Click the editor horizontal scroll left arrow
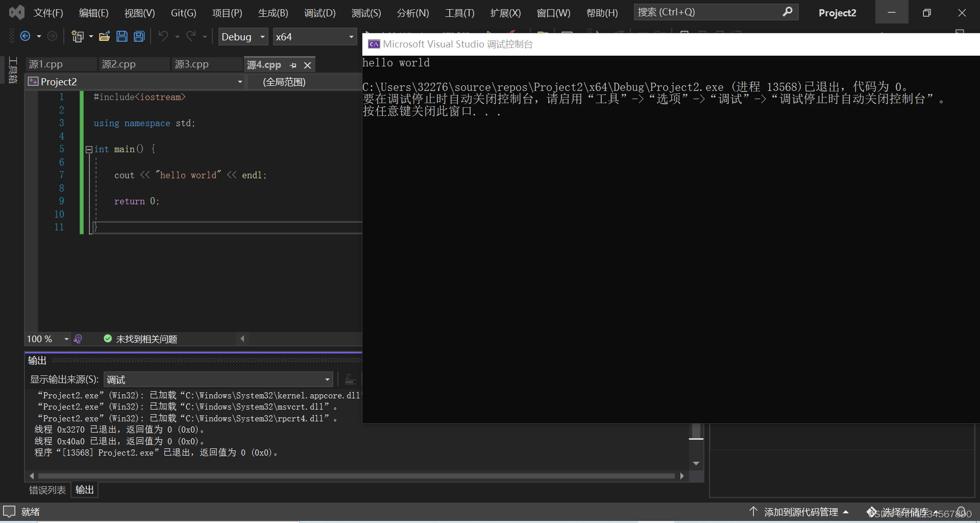980x523 pixels. [242, 339]
